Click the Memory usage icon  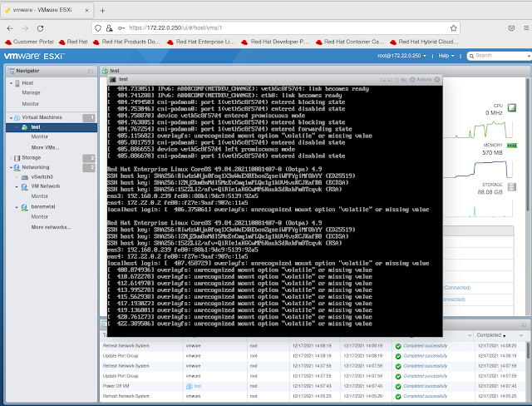tap(512, 146)
